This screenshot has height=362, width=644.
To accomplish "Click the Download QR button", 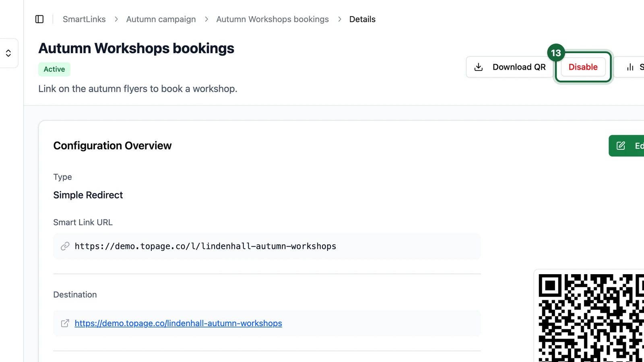I will [x=510, y=67].
